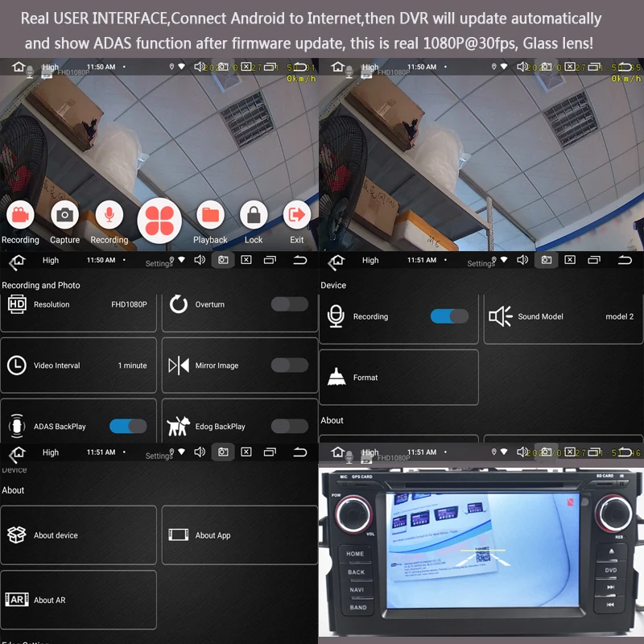644x644 pixels.
Task: Toggle the Overturn switch
Action: 290,304
